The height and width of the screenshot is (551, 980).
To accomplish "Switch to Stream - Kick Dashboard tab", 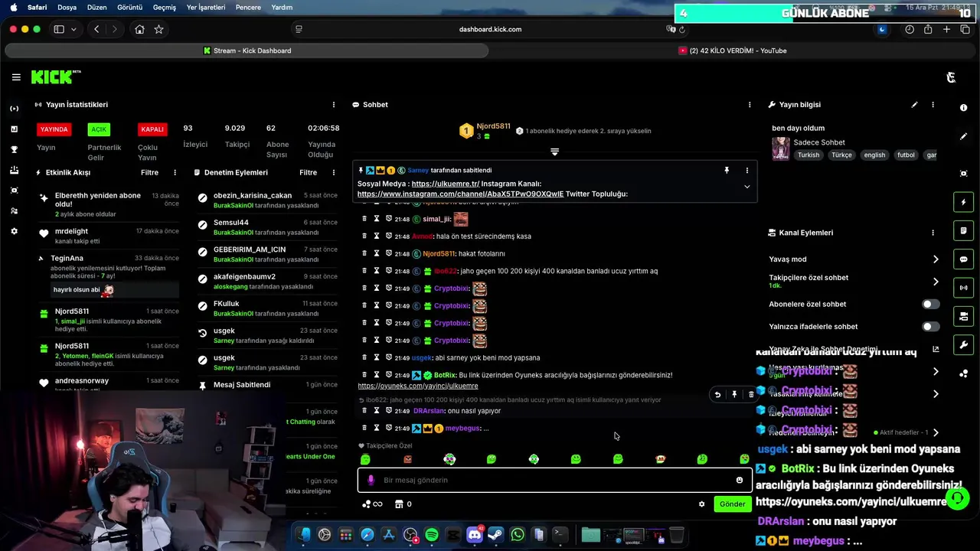I will (x=247, y=51).
